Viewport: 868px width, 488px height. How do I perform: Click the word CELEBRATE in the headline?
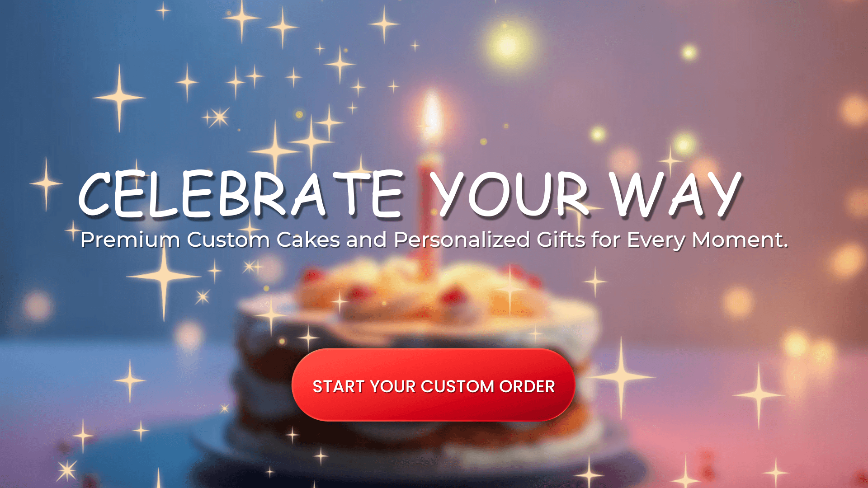click(x=241, y=194)
